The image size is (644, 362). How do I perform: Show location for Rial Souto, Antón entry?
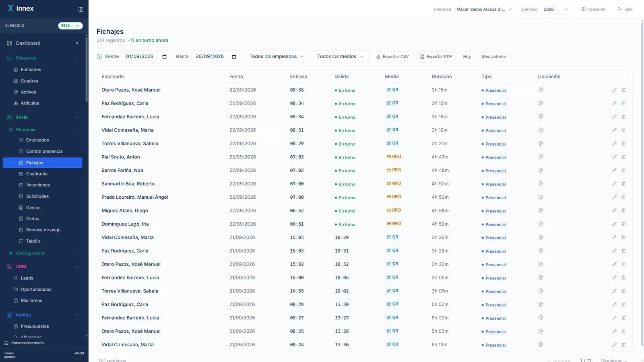click(x=541, y=157)
